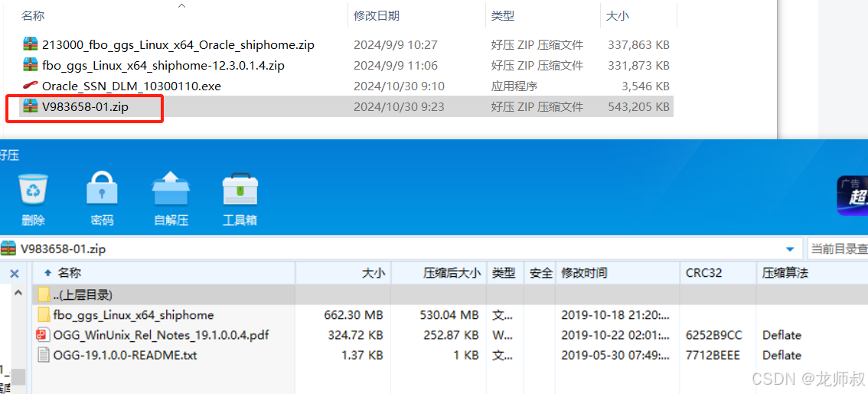Expand the archive path dropdown arrow
This screenshot has width=868, height=394.
tap(791, 249)
